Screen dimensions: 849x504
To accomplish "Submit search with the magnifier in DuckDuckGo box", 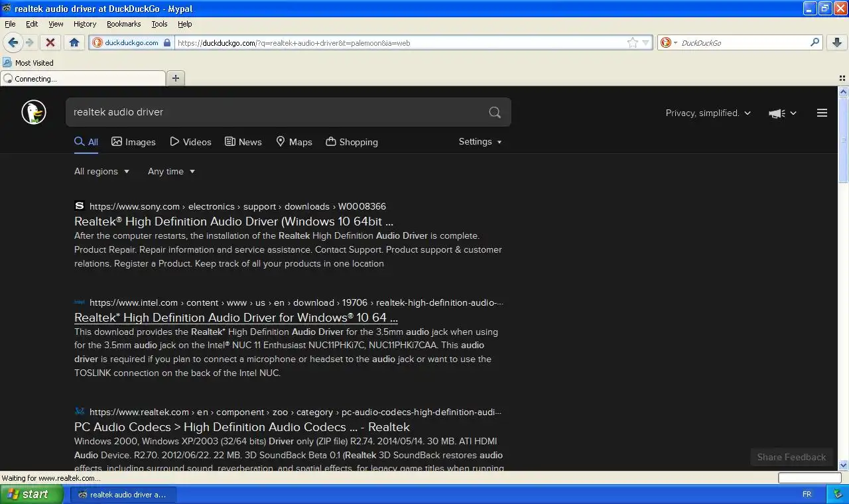I will tap(495, 112).
